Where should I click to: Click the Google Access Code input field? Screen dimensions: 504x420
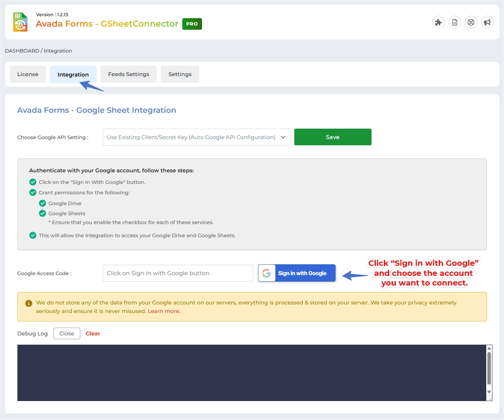point(178,273)
